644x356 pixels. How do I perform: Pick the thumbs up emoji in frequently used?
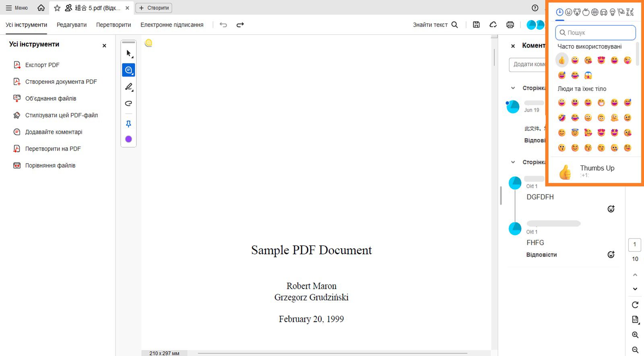pyautogui.click(x=562, y=60)
